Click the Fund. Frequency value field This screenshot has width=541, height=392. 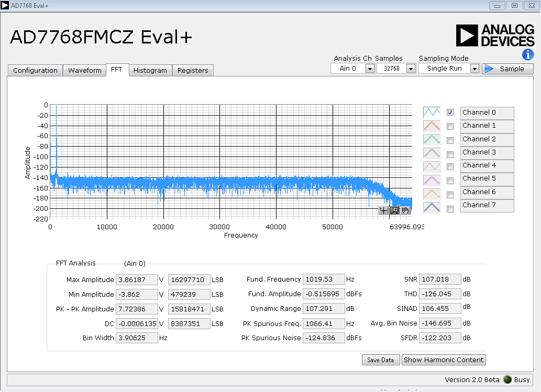tap(324, 279)
